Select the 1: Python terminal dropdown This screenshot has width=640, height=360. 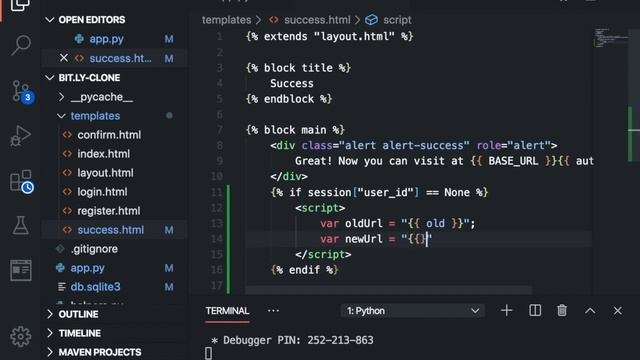pos(413,311)
